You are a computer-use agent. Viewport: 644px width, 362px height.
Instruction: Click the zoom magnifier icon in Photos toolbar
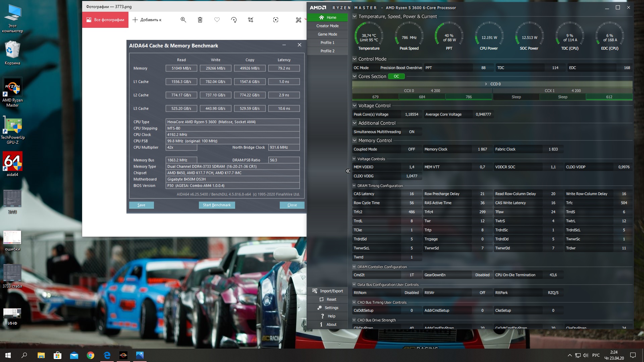183,20
